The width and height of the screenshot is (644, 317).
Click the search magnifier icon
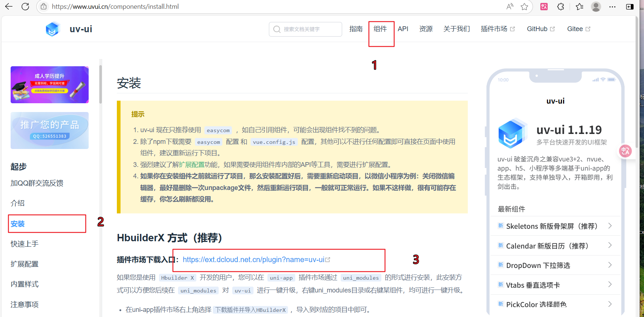[x=277, y=29]
